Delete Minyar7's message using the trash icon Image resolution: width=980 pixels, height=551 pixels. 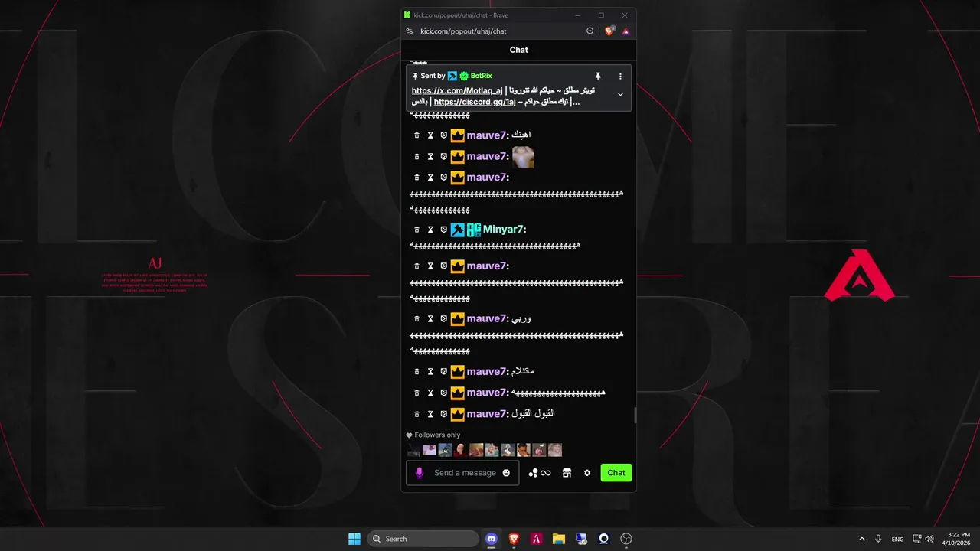[416, 230]
